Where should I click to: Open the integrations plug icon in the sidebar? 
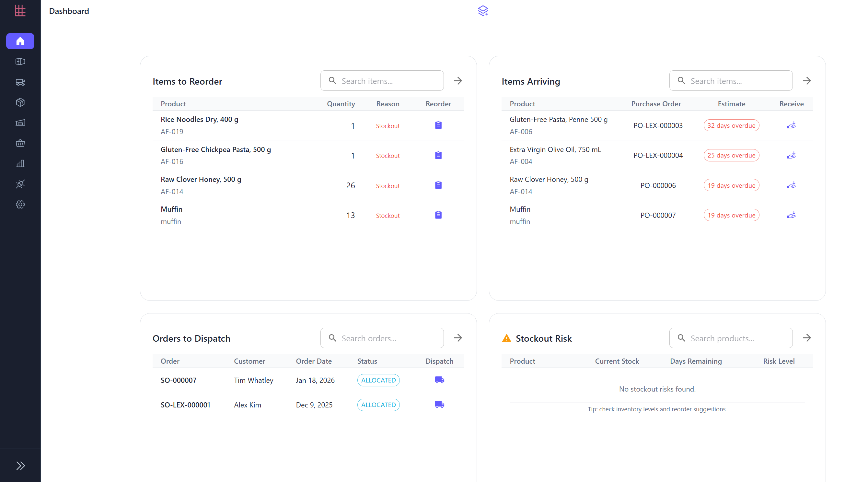(20, 184)
